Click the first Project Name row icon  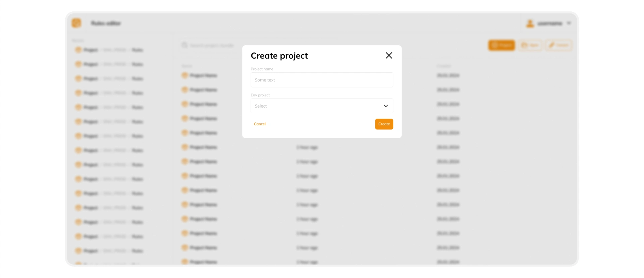pos(184,75)
